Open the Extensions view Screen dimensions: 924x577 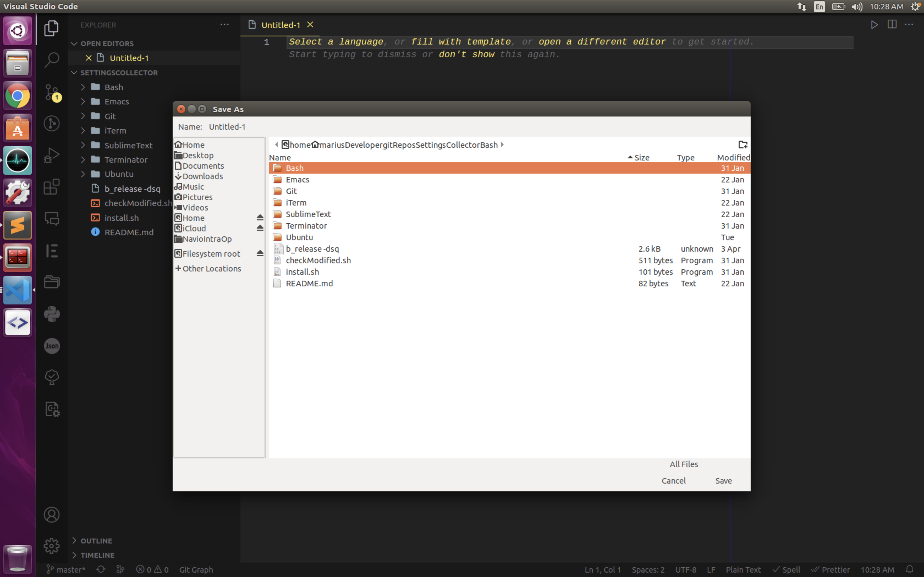point(52,187)
